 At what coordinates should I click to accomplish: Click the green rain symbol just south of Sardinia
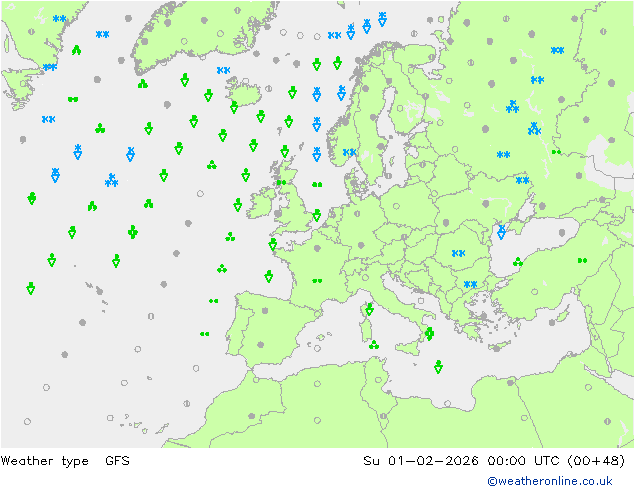click(374, 345)
